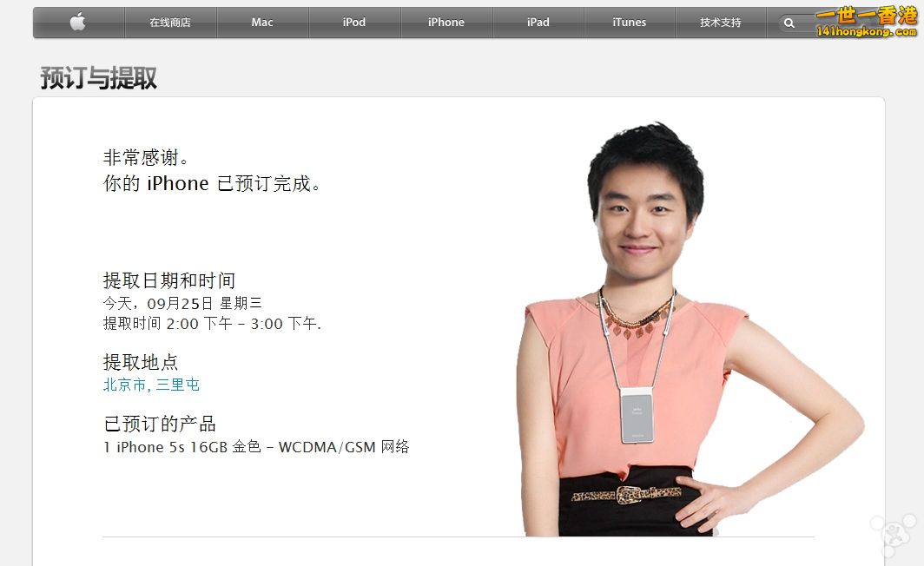
Task: Click the 你的 iPhone 已预订完成 confirmation message
Action: click(212, 183)
